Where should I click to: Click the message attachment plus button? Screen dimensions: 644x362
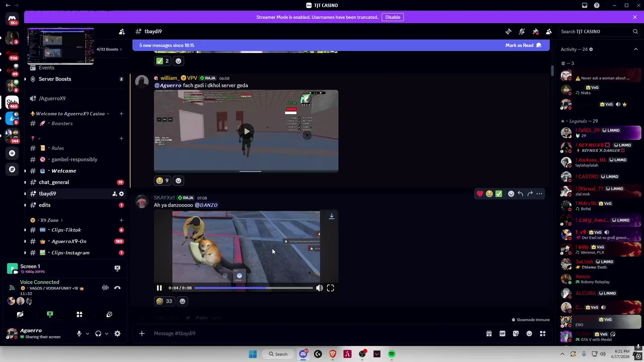pyautogui.click(x=142, y=333)
